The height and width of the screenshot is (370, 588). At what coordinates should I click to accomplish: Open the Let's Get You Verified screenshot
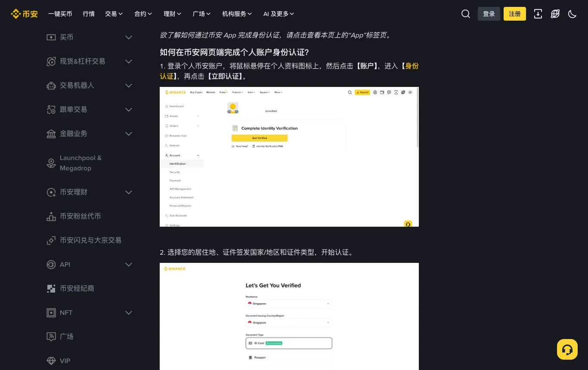click(289, 316)
